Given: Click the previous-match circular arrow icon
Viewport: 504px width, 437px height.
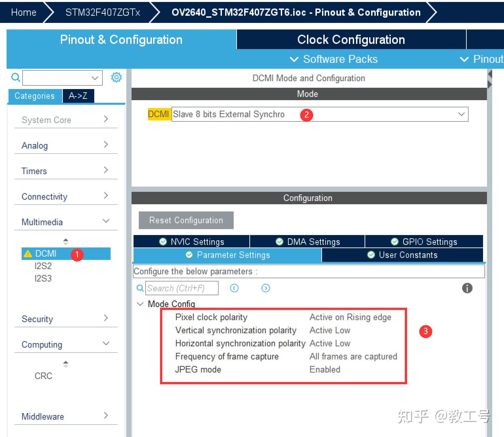Looking at the screenshot, I should coord(234,288).
